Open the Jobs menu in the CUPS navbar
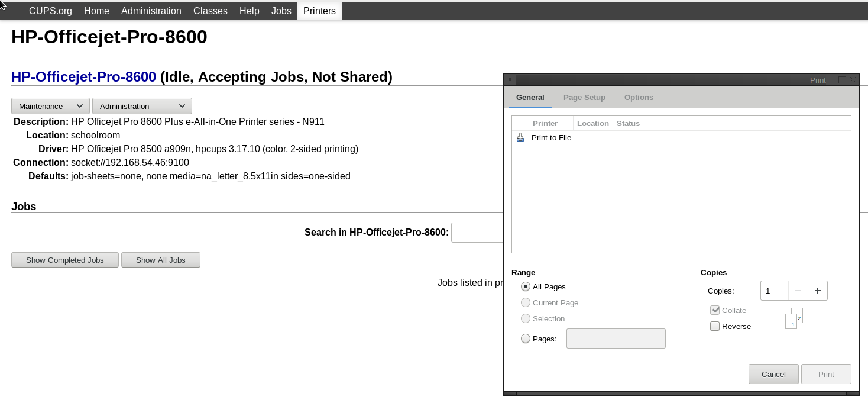Image resolution: width=868 pixels, height=406 pixels. tap(281, 11)
